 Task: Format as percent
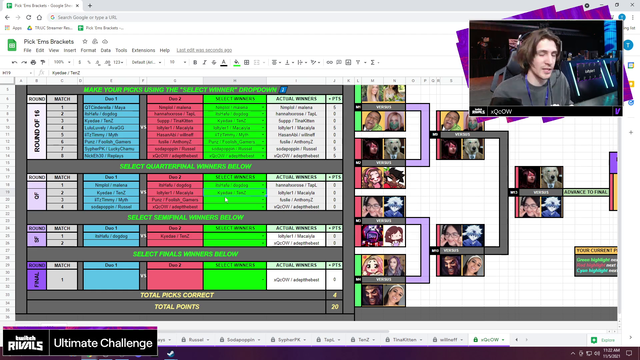pos(89,62)
